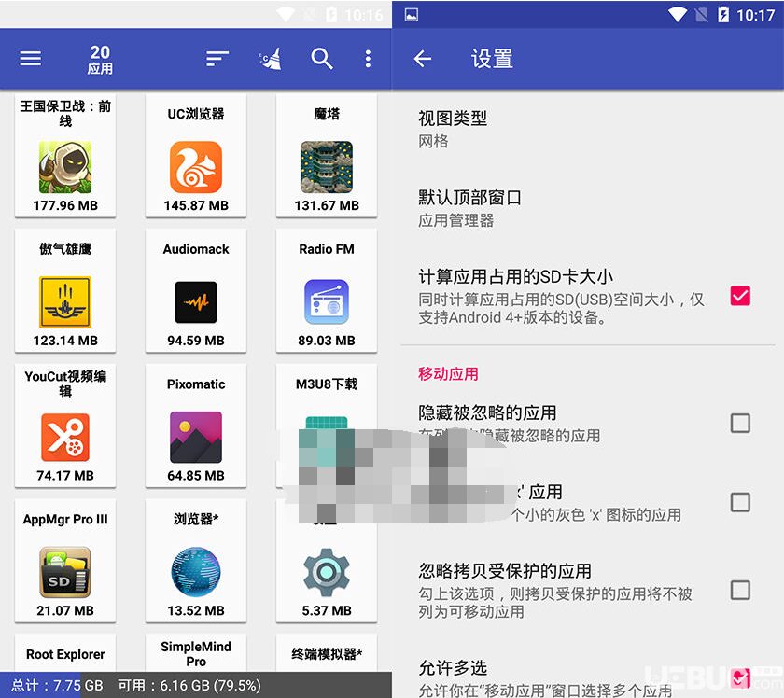
Task: Select the Kingdom Rush (王国保卫战) app icon
Action: 65,167
